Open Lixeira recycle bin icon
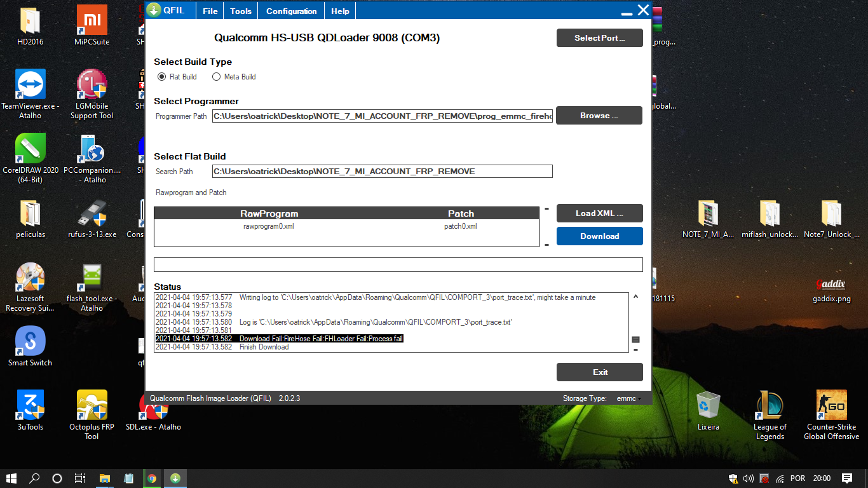The image size is (868, 488). (x=708, y=410)
